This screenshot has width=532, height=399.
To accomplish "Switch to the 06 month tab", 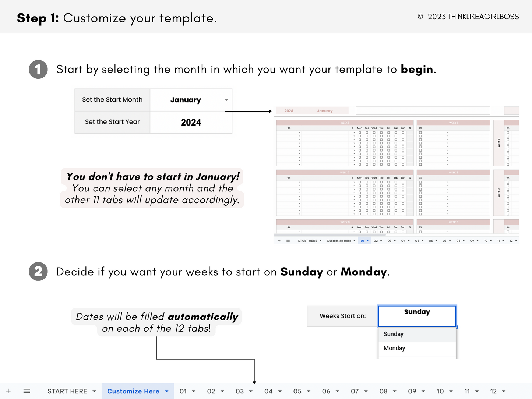I will click(326, 391).
